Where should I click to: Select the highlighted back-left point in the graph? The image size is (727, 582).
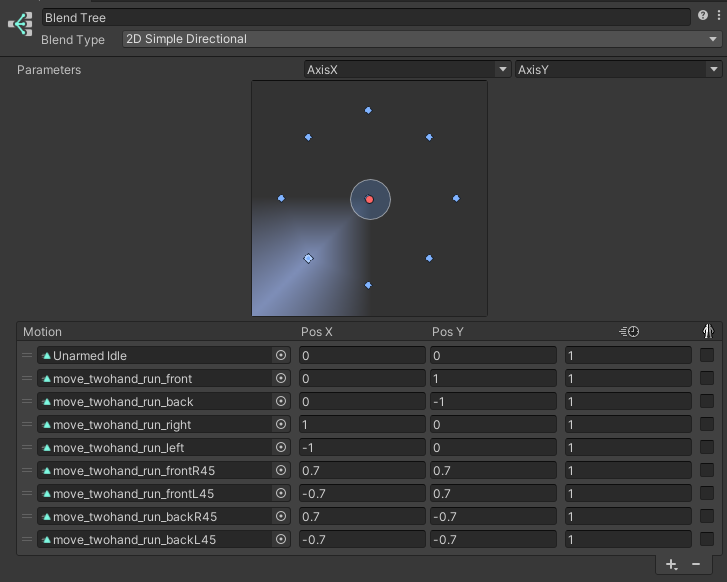tap(308, 258)
